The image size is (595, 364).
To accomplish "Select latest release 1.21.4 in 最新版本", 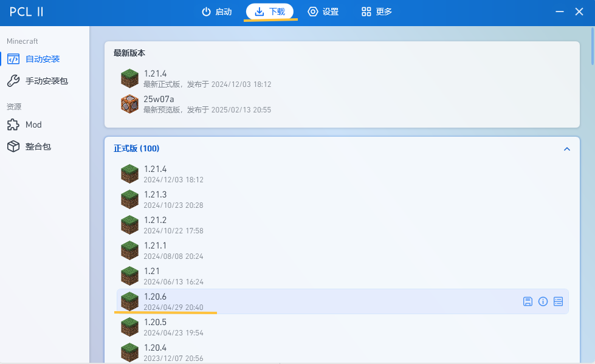I will (x=342, y=78).
